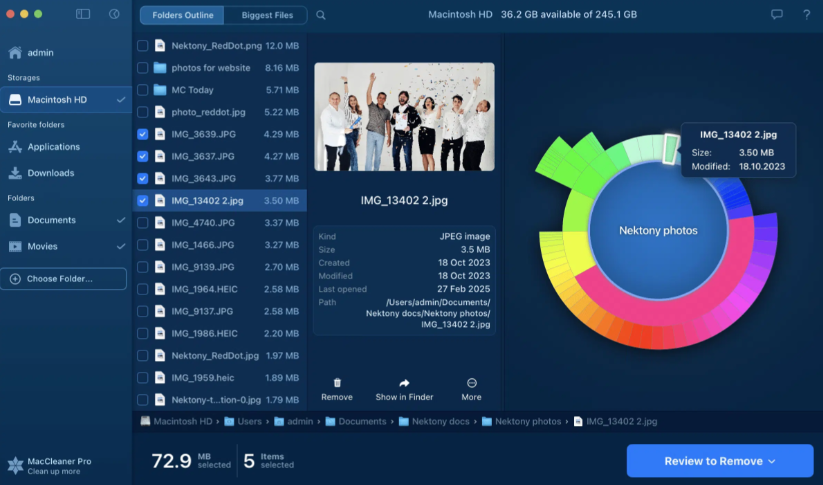Open the scan history clock icon
The width and height of the screenshot is (823, 485).
coord(114,14)
